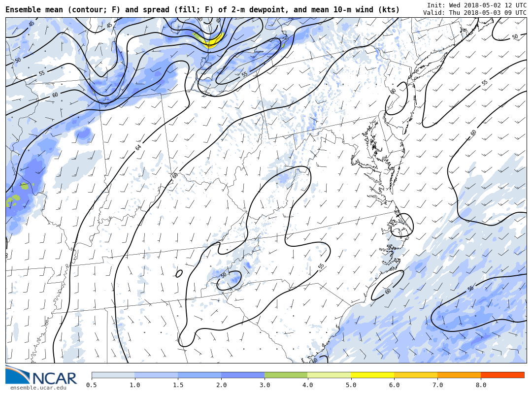Select the 7.0 to 8.0 orange legend swatch
This screenshot has width=532, height=394.
tap(459, 375)
